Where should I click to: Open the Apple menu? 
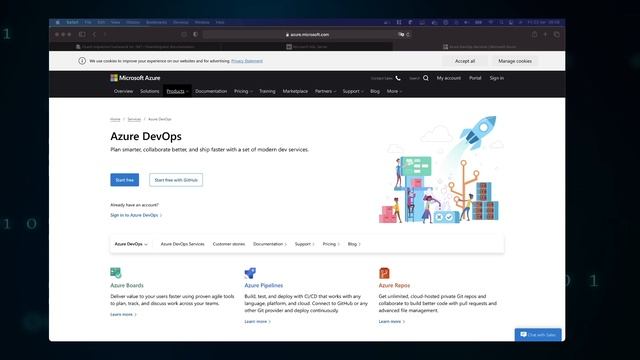[x=58, y=22]
